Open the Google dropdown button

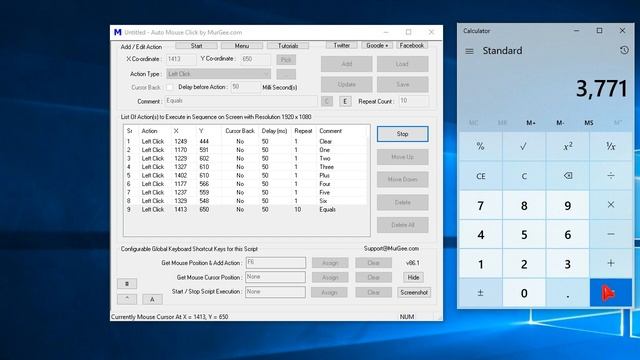(x=377, y=45)
